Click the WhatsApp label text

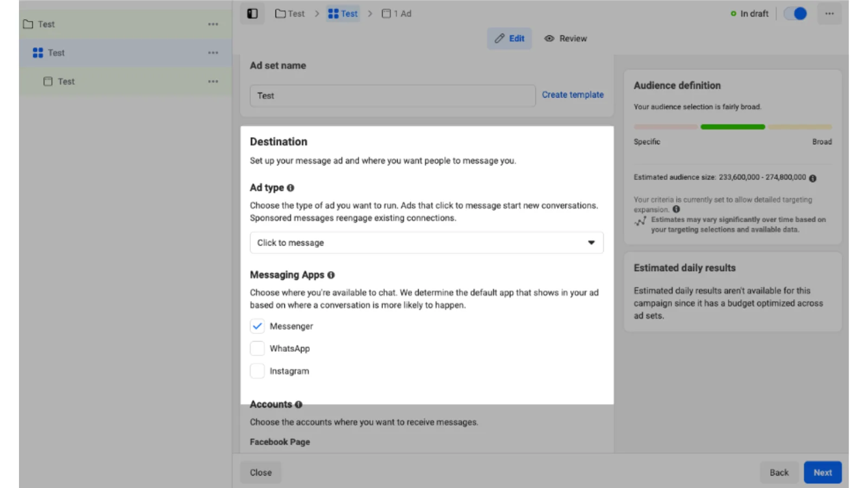click(x=290, y=348)
